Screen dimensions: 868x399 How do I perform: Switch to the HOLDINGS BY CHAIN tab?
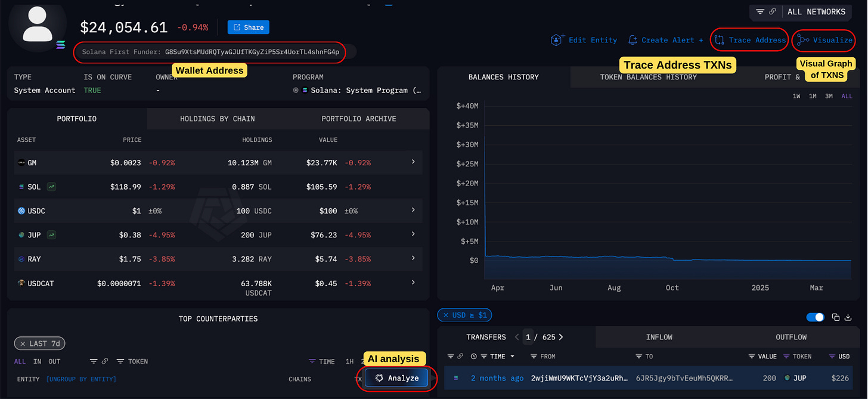218,119
